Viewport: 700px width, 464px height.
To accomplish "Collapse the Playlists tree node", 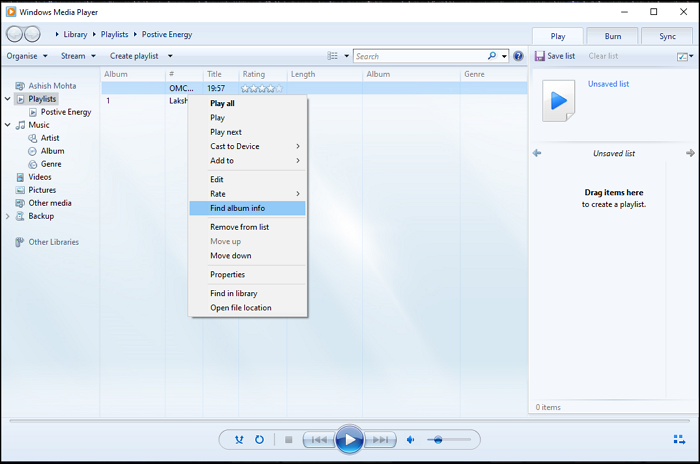I will [x=8, y=99].
